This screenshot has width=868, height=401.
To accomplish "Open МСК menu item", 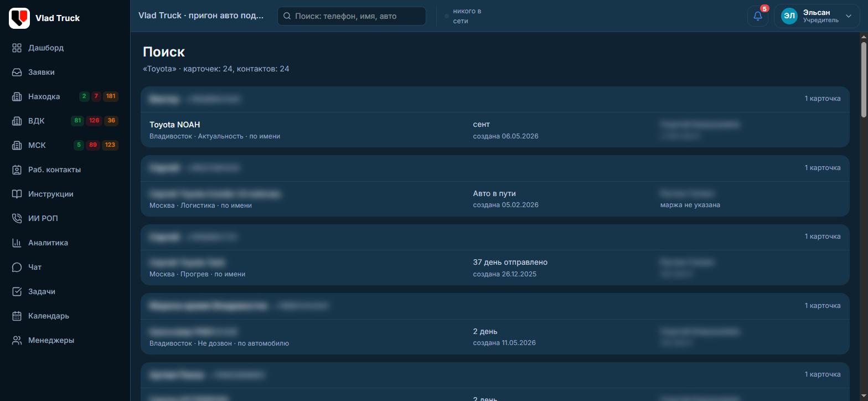I will 65,146.
